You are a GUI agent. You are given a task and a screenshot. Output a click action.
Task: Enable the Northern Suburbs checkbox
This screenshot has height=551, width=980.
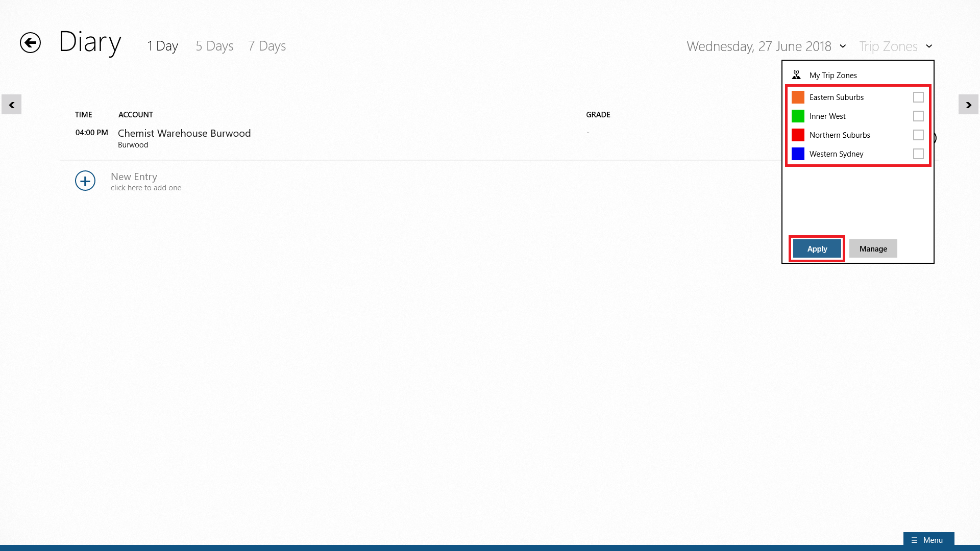[x=918, y=135]
